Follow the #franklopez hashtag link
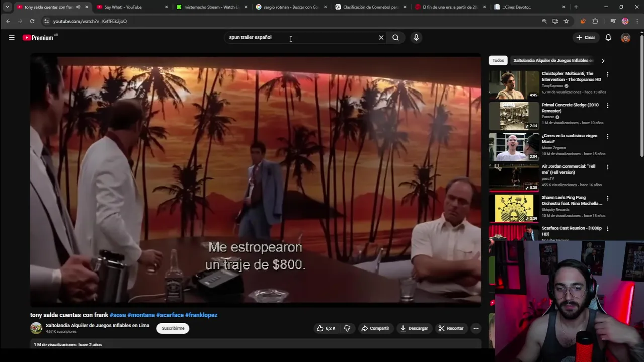644x362 pixels. click(x=201, y=315)
